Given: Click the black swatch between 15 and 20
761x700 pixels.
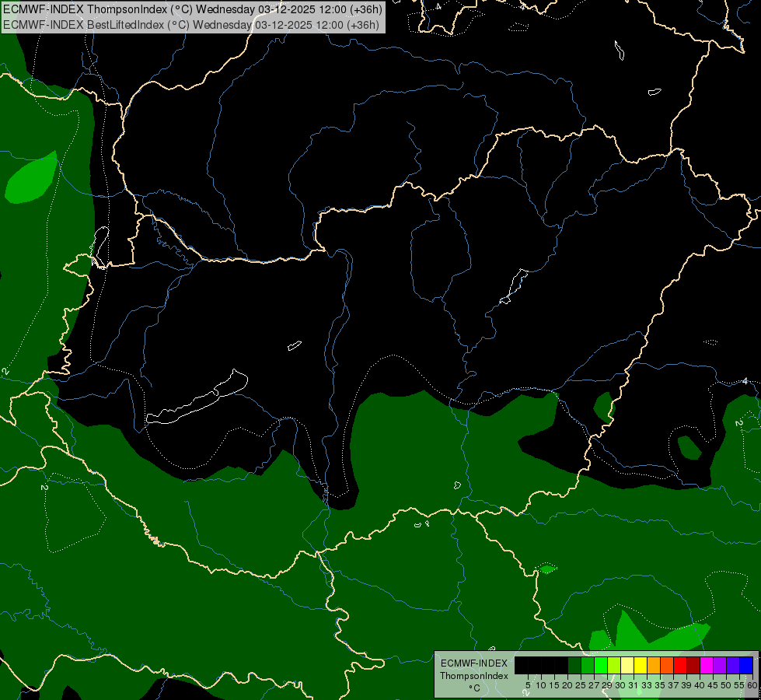Looking at the screenshot, I should click(x=561, y=665).
